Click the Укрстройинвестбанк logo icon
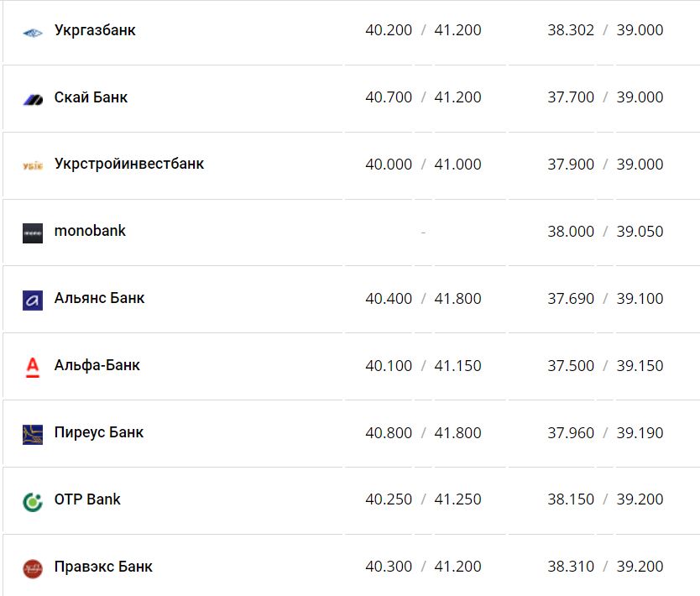Screen dimensions: 700x596 [x=33, y=165]
